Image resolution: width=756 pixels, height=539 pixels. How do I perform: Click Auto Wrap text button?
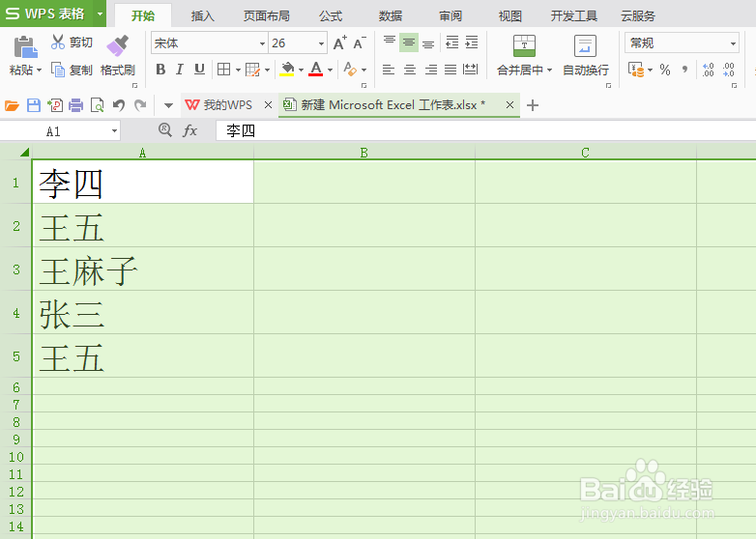tap(585, 55)
